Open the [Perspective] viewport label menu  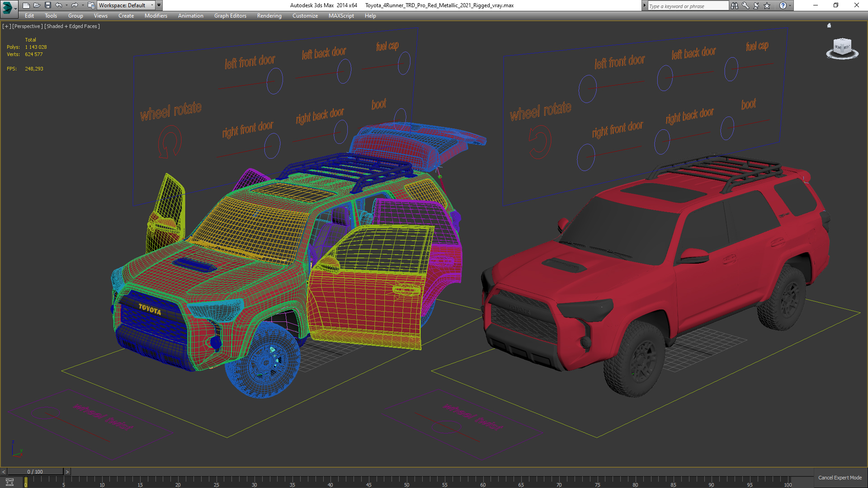point(28,26)
